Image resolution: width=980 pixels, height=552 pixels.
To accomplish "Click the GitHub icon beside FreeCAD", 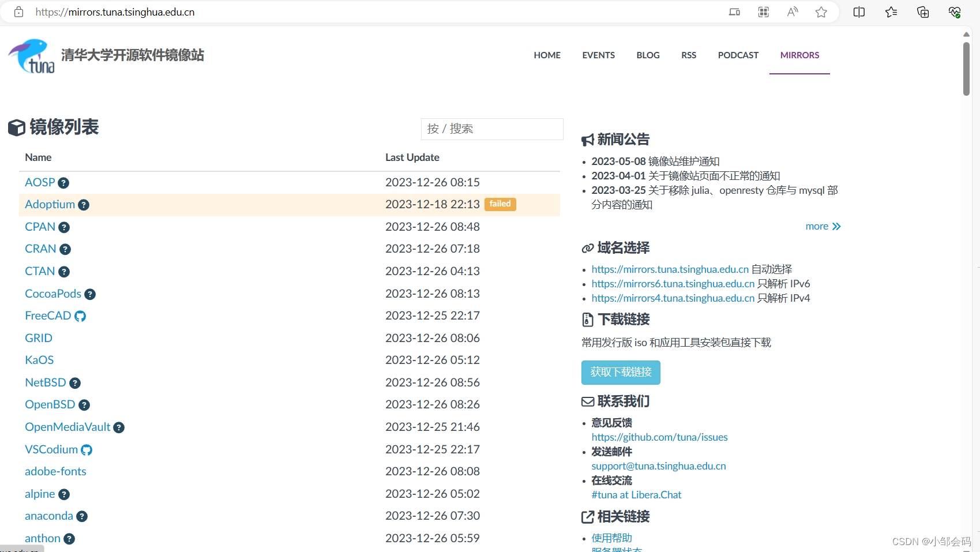I will point(80,316).
